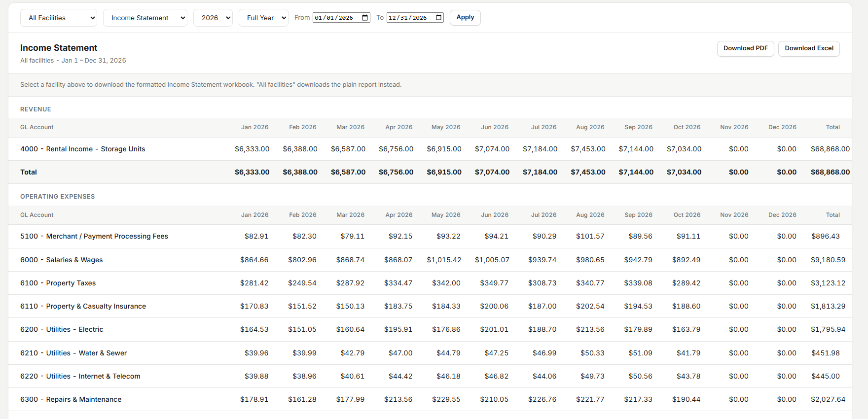Click the Aug 2026 column header in Revenue table
This screenshot has width=868, height=419.
click(x=590, y=127)
